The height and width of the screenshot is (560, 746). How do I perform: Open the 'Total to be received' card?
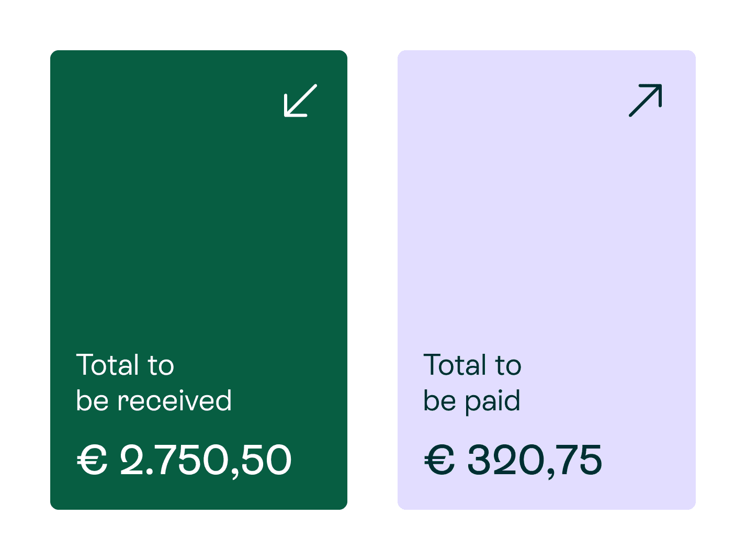click(x=199, y=280)
